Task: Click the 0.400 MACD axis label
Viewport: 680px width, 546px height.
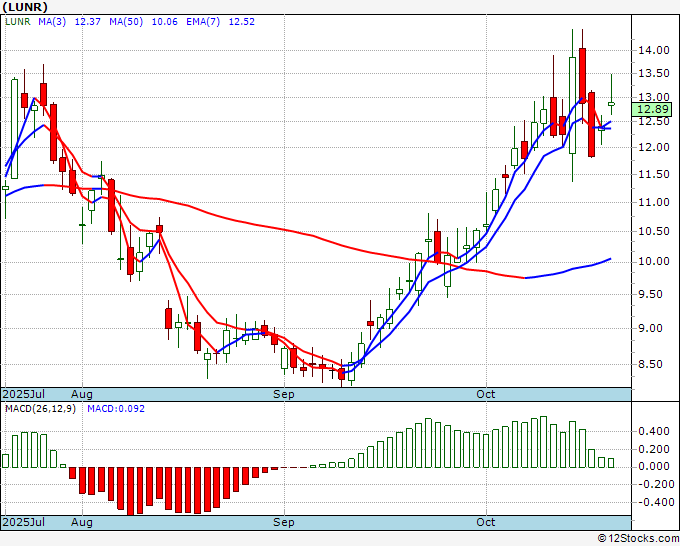Action: pos(654,432)
